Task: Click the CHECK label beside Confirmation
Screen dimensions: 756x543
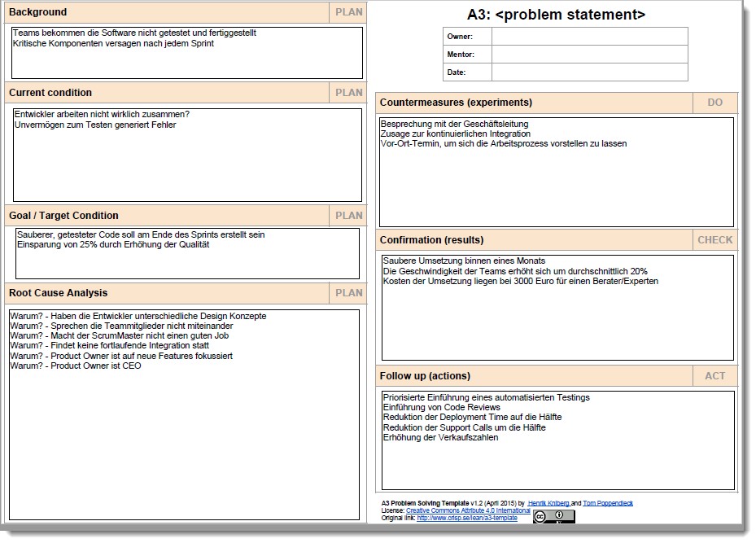Action: coord(714,240)
